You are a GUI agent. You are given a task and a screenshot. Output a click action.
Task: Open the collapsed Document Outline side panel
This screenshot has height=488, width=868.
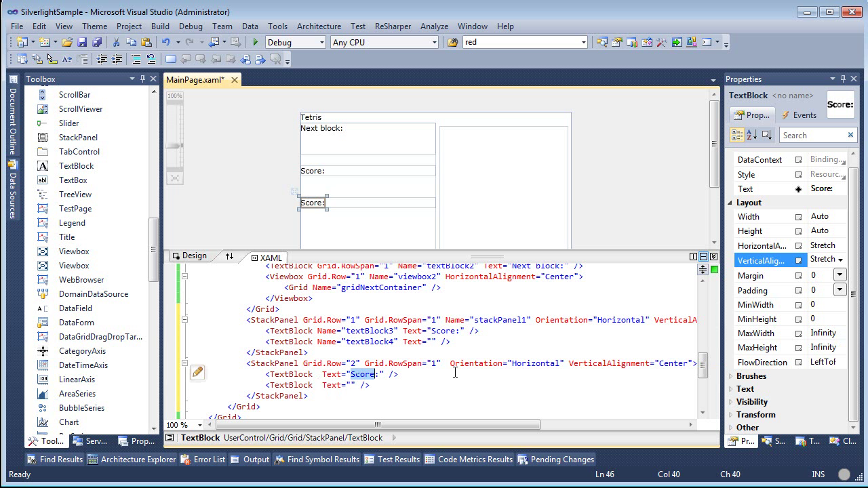tap(12, 115)
